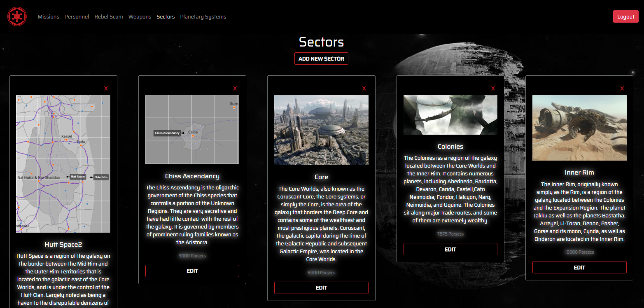Click Add New Sector button
Screen dimensions: 644x308
point(321,58)
